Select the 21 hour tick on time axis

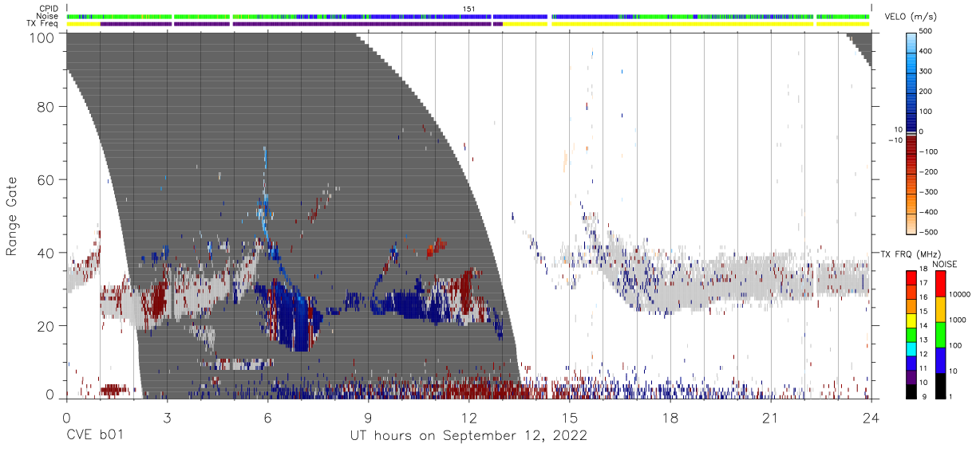click(x=770, y=417)
